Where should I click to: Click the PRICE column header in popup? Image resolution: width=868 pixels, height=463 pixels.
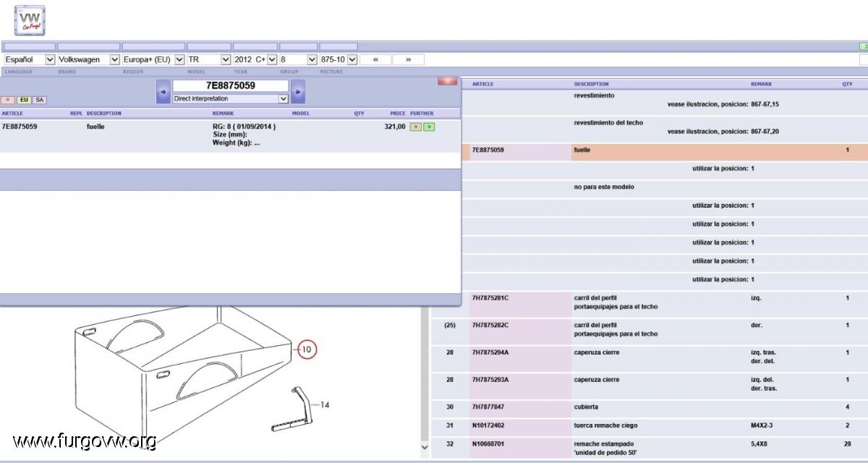[x=398, y=114]
